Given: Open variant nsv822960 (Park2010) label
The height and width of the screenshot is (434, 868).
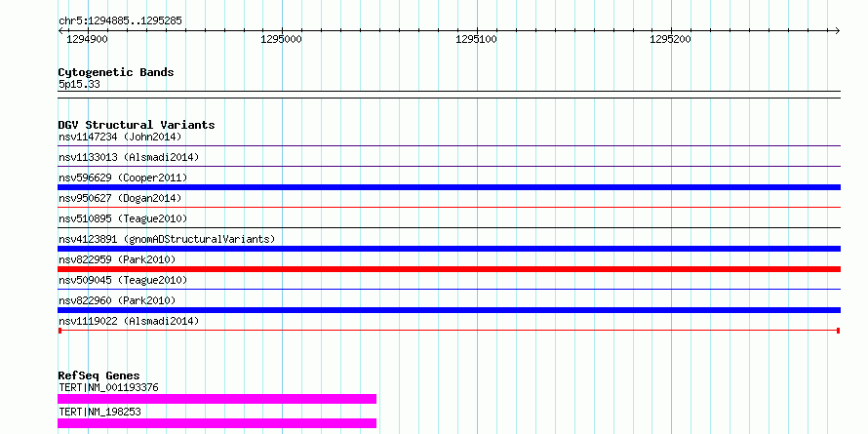Looking at the screenshot, I should pos(117,300).
